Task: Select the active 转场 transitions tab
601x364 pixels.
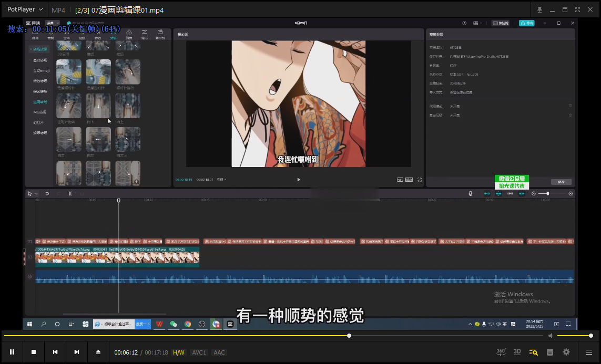Action: point(113,34)
